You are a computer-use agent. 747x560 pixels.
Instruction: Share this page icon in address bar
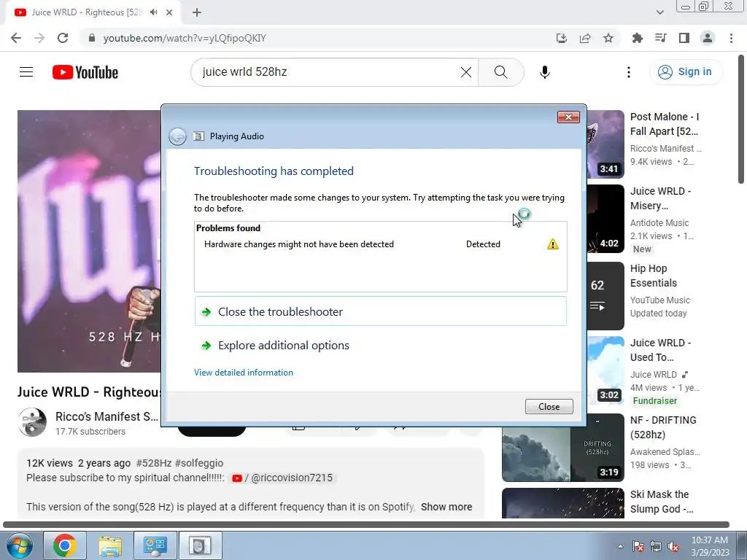click(x=585, y=38)
